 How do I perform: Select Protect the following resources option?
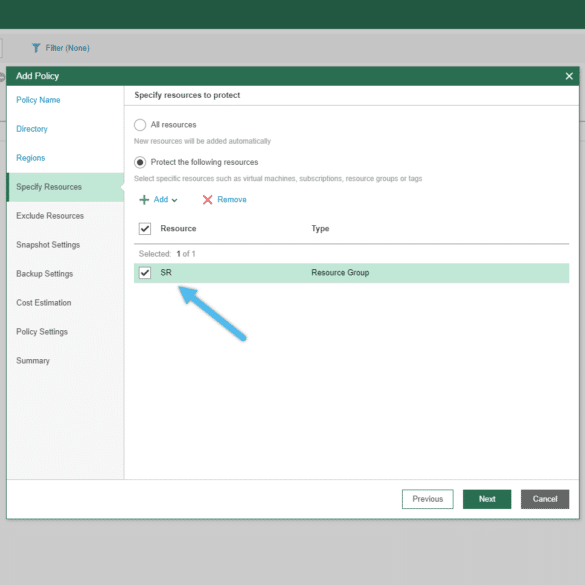pos(140,162)
